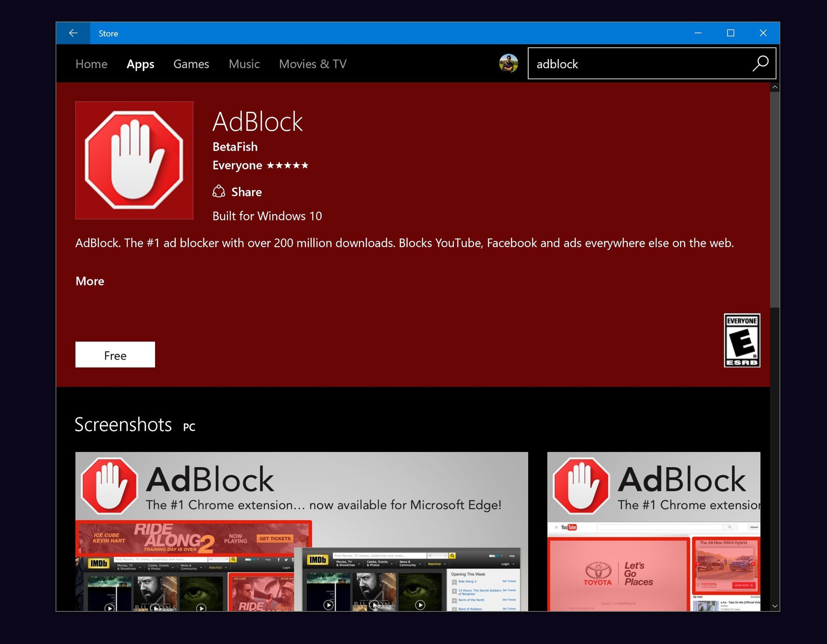Switch to the Apps tab
Image resolution: width=827 pixels, height=644 pixels.
pos(140,64)
